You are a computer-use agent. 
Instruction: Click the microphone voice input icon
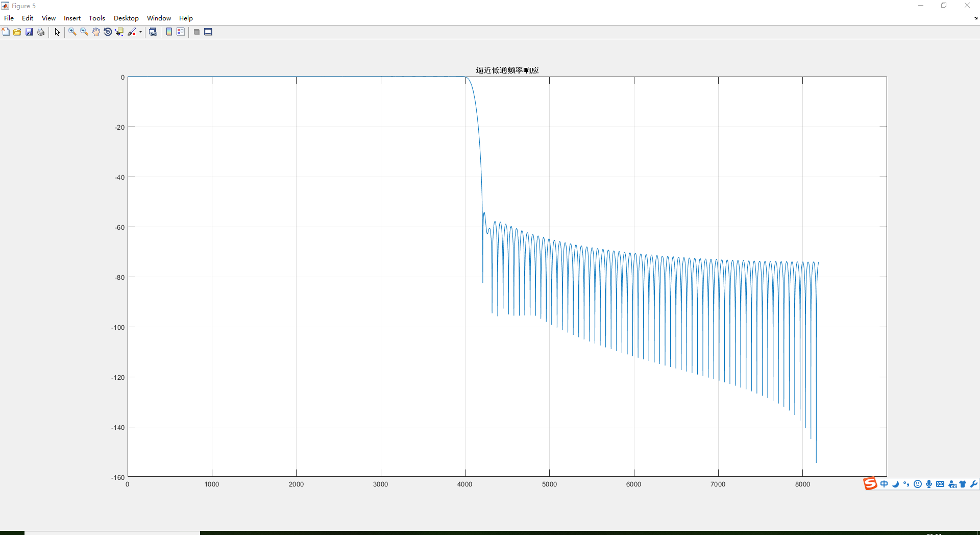tap(929, 484)
